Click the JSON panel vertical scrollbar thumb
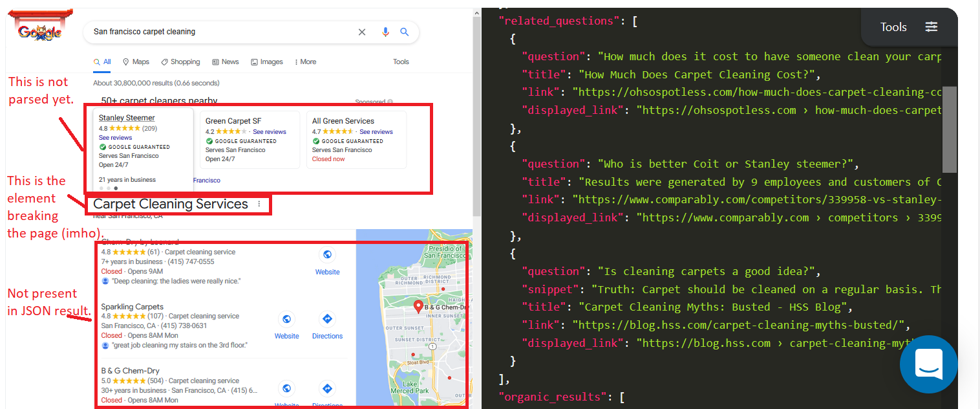 coord(950,129)
